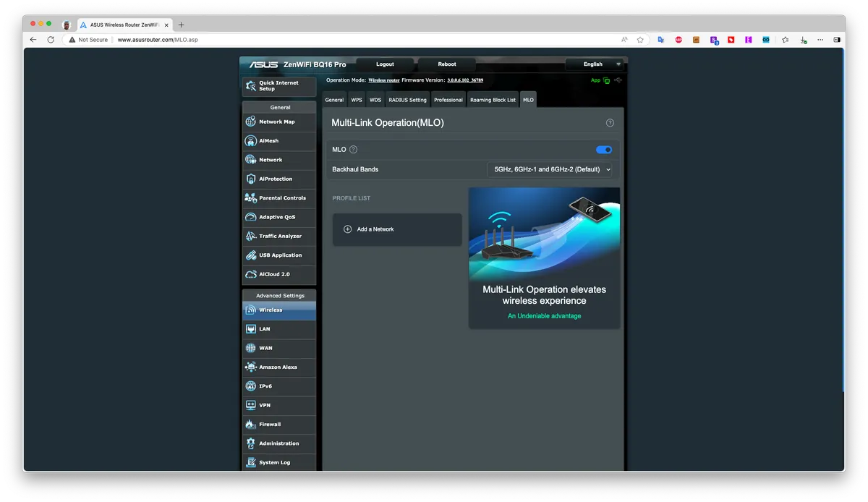
Task: Open the Roaming Block List tab
Action: pos(493,100)
